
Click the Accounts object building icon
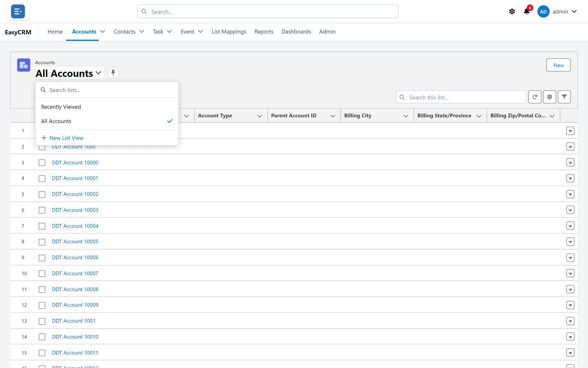point(24,65)
